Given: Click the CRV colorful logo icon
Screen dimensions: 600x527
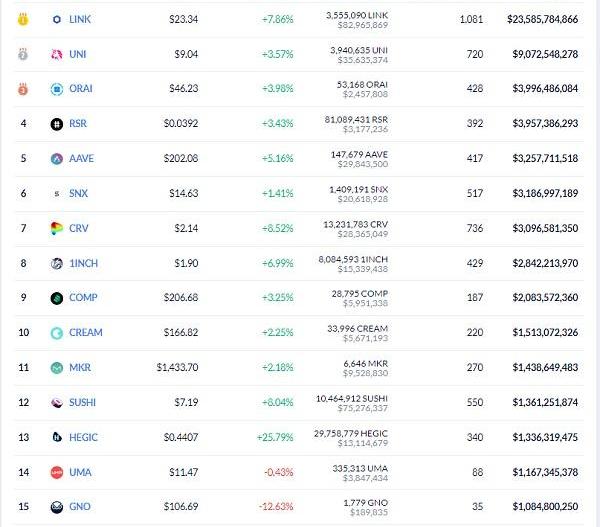Looking at the screenshot, I should pyautogui.click(x=57, y=228).
